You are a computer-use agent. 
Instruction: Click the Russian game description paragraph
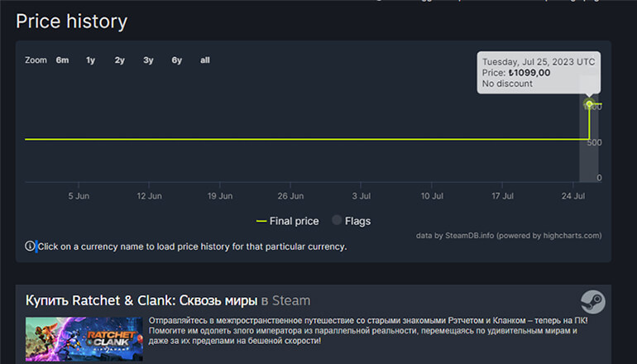[368, 331]
